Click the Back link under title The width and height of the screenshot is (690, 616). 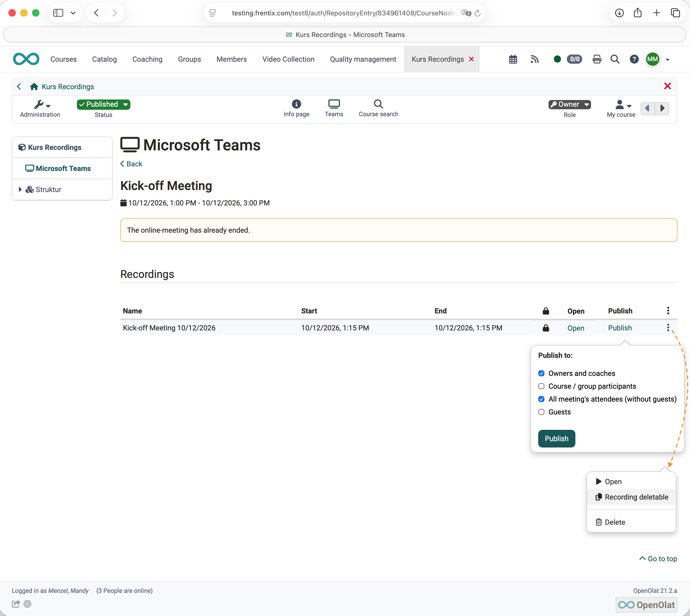pyautogui.click(x=131, y=164)
